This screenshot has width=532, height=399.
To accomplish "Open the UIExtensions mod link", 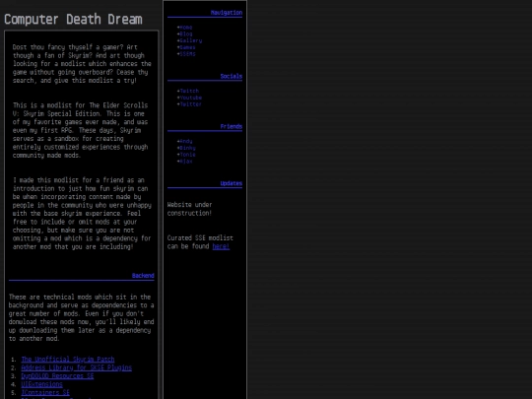I will pyautogui.click(x=41, y=384).
